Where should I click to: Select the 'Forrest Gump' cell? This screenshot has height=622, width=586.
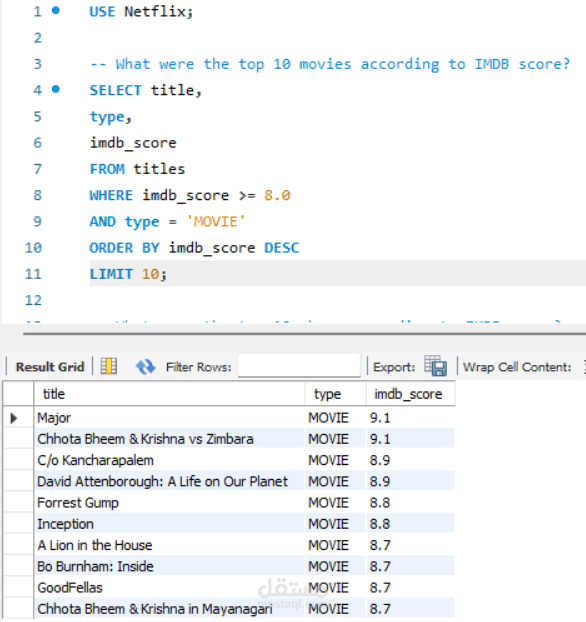point(169,503)
